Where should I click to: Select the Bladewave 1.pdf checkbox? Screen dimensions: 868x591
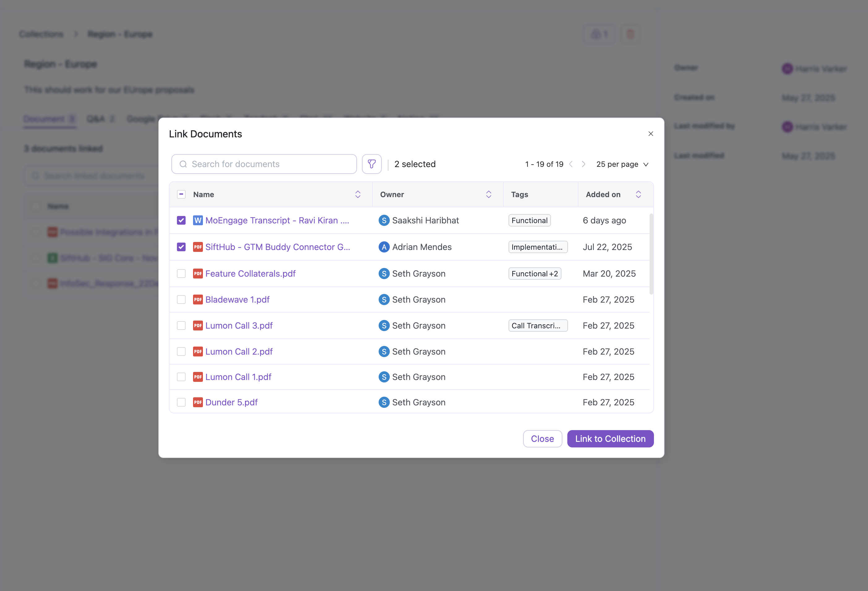pos(181,300)
